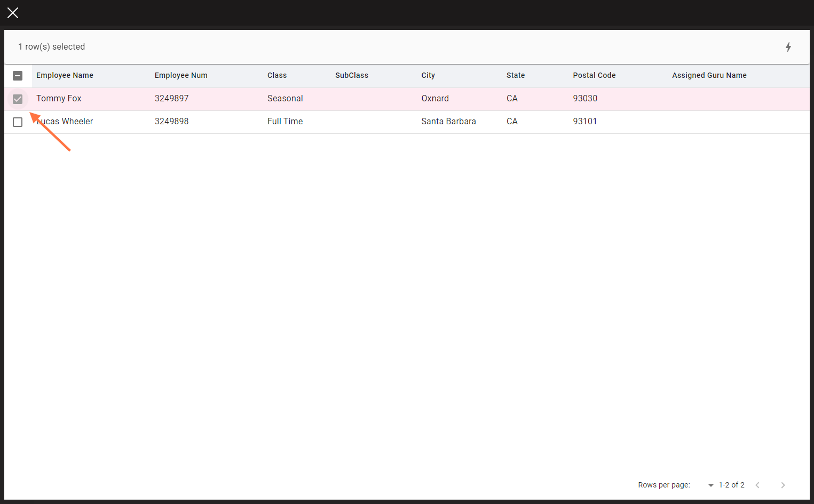Sort by Employee Name column header
The width and height of the screenshot is (814, 504).
tap(65, 75)
